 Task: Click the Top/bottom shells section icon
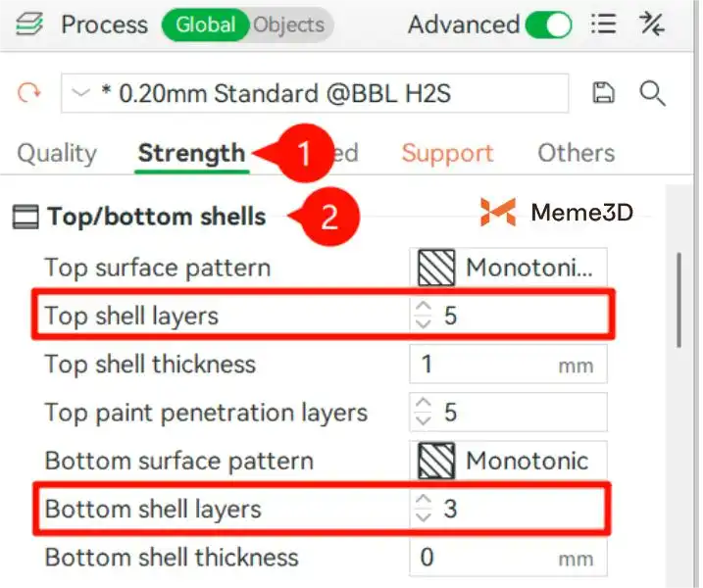tap(25, 217)
